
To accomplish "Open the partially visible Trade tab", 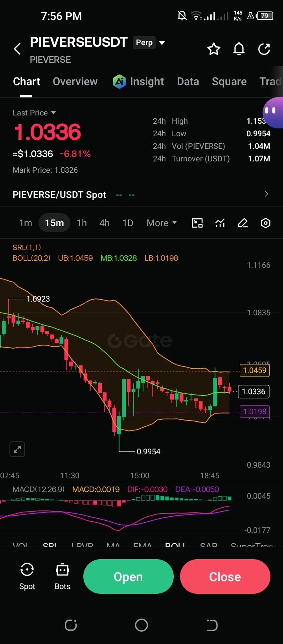I will 271,81.
